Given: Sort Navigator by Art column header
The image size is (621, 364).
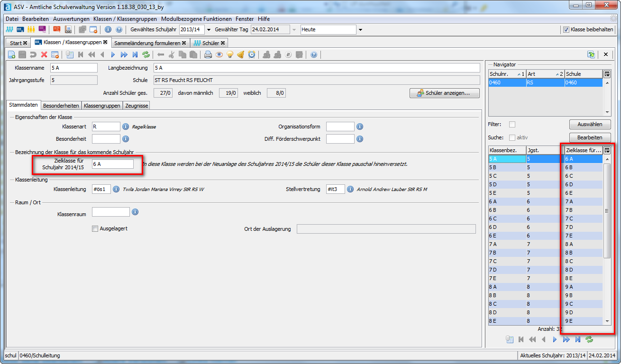Looking at the screenshot, I should pos(545,74).
